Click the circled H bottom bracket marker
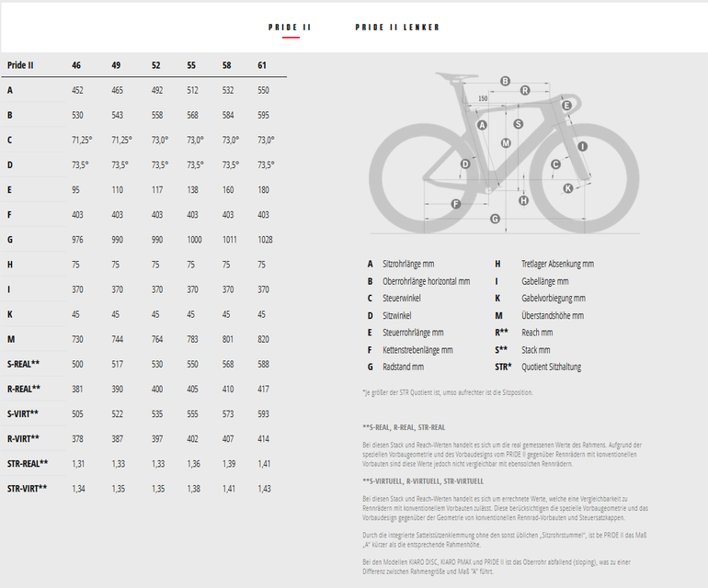This screenshot has height=588, width=708. coord(523,200)
